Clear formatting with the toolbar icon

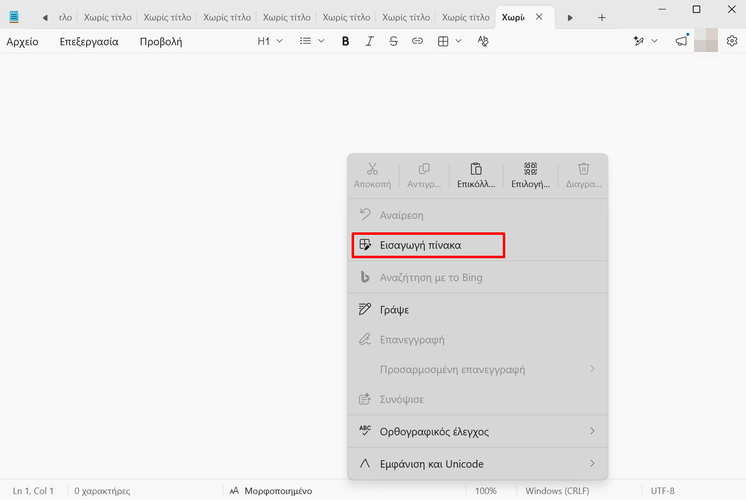pyautogui.click(x=484, y=41)
